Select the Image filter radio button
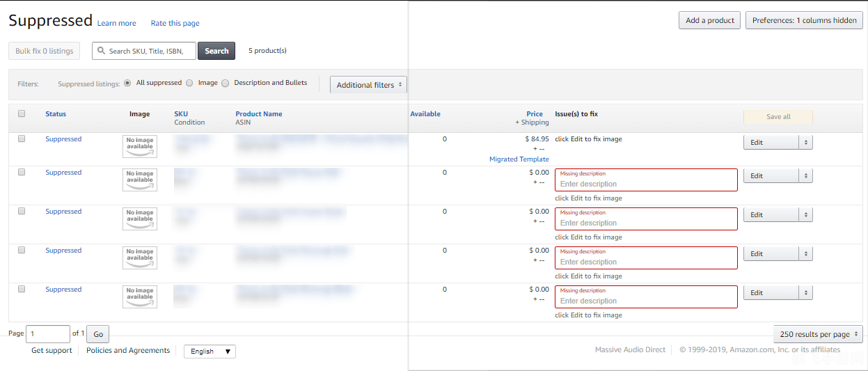This screenshot has height=371, width=868. tap(189, 83)
